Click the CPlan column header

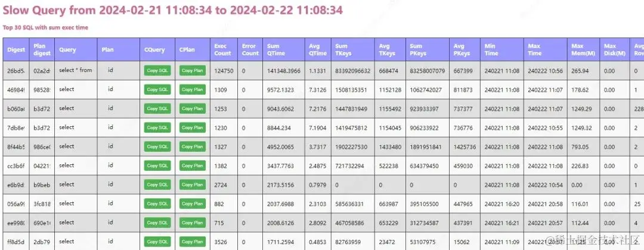pos(193,49)
